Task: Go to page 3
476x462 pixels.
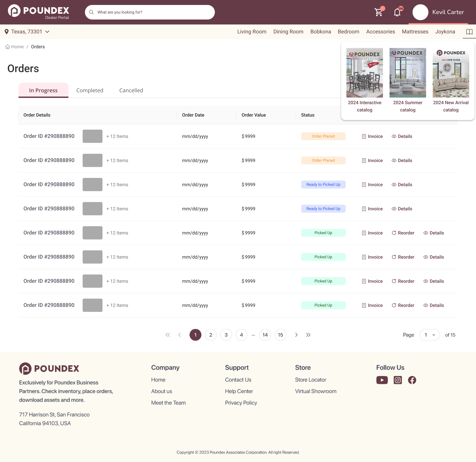Action: 226,335
